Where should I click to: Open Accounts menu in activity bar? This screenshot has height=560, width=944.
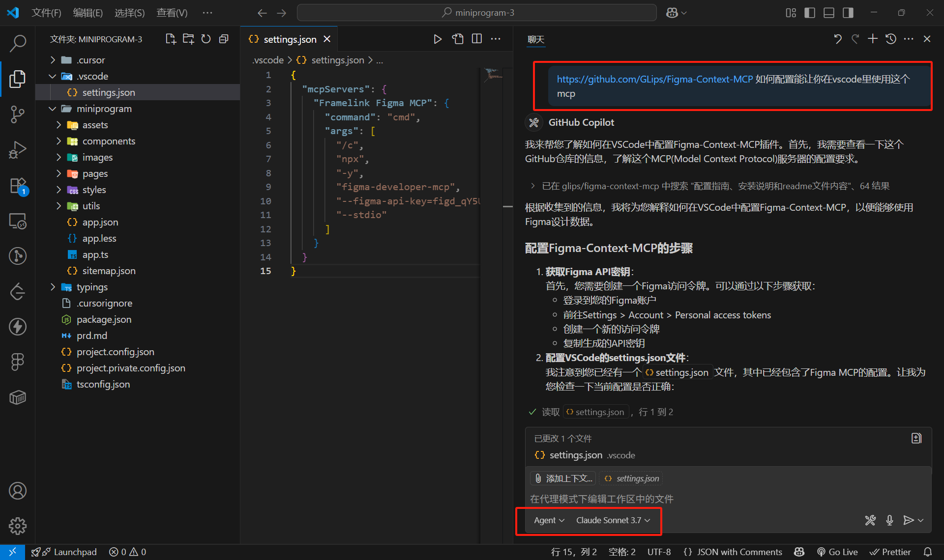tap(18, 491)
